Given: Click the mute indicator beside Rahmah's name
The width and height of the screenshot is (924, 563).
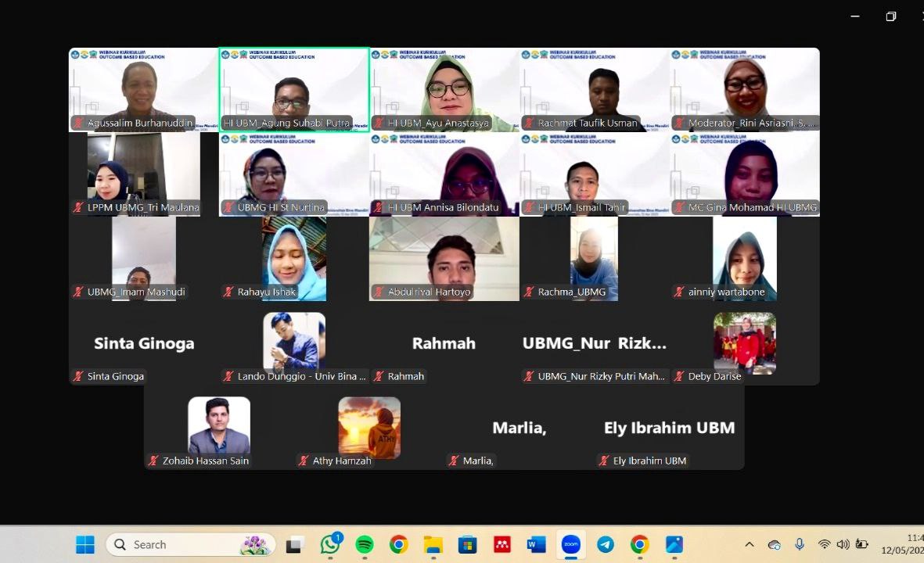Looking at the screenshot, I should (x=378, y=376).
